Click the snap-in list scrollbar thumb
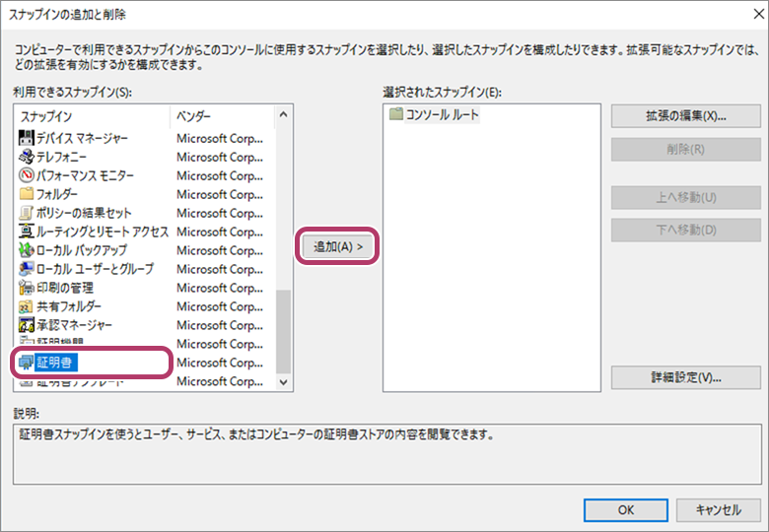769x532 pixels. pyautogui.click(x=284, y=332)
